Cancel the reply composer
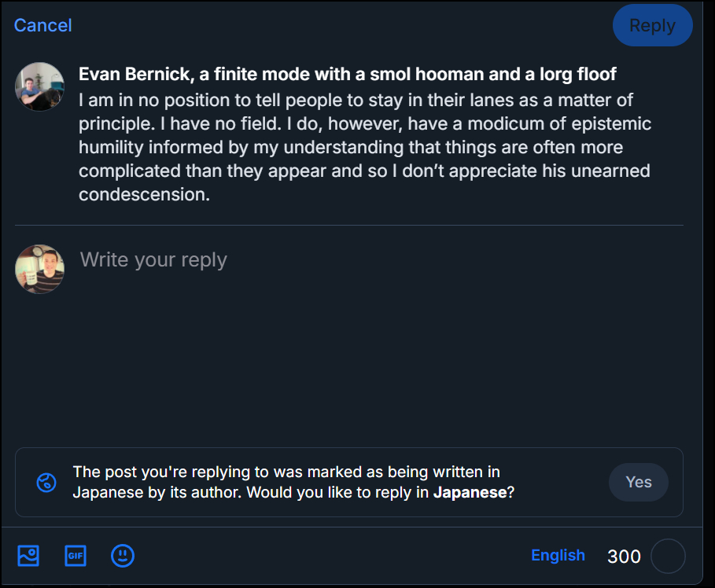The width and height of the screenshot is (715, 588). tap(42, 25)
